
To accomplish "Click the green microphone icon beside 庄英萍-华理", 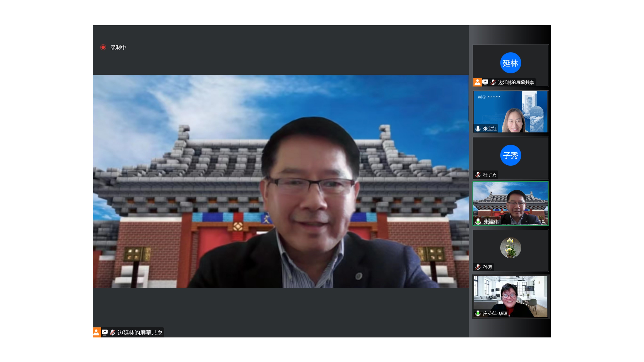I will (x=478, y=313).
